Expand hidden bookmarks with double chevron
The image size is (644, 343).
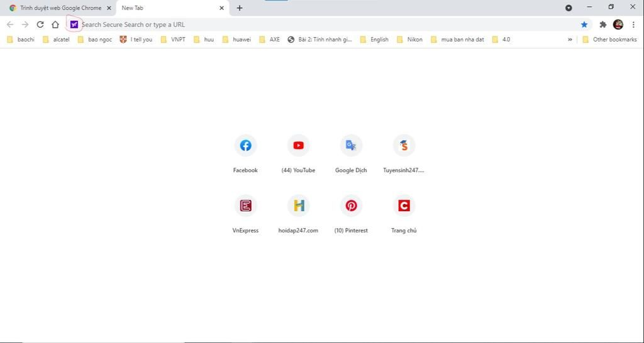pos(570,40)
